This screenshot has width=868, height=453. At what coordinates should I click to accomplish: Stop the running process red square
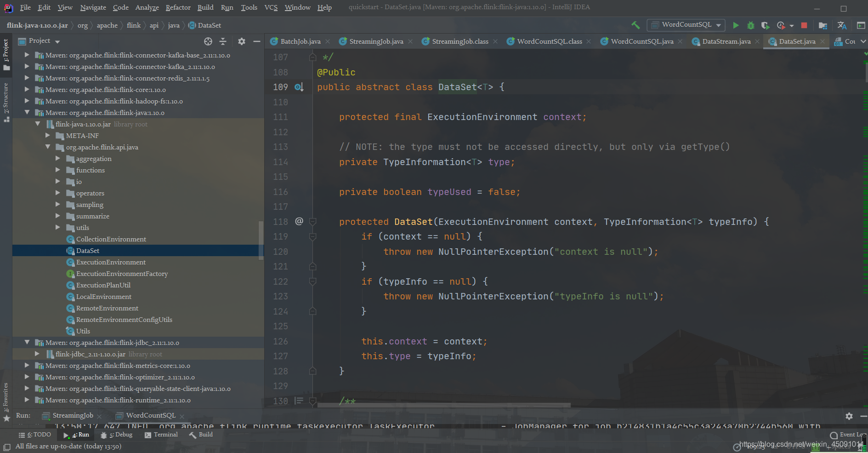click(x=804, y=25)
